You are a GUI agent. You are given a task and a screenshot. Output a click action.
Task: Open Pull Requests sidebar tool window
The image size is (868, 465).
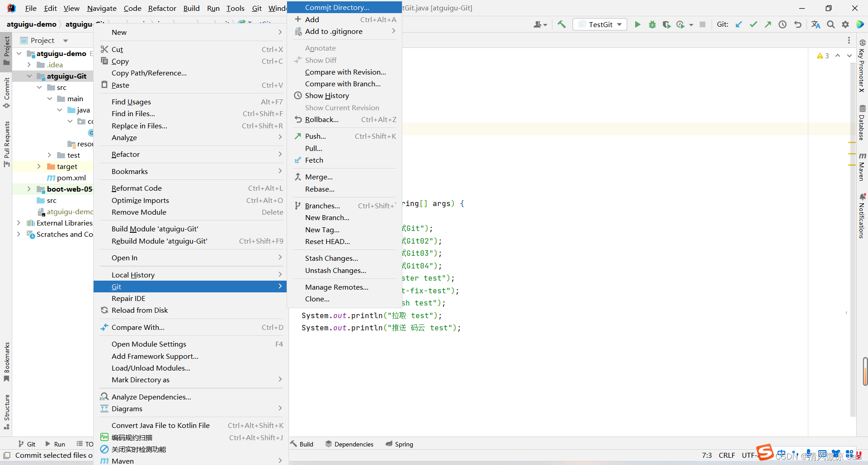click(x=6, y=144)
